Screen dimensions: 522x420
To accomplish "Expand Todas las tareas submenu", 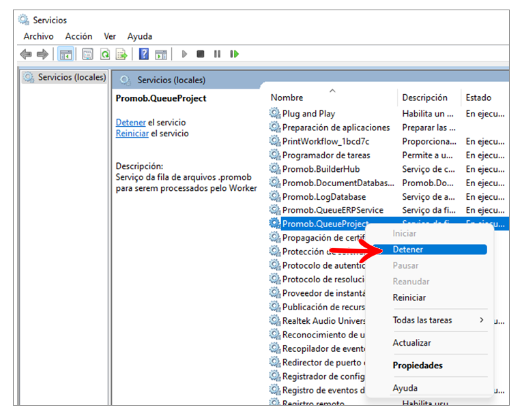I will coord(439,320).
